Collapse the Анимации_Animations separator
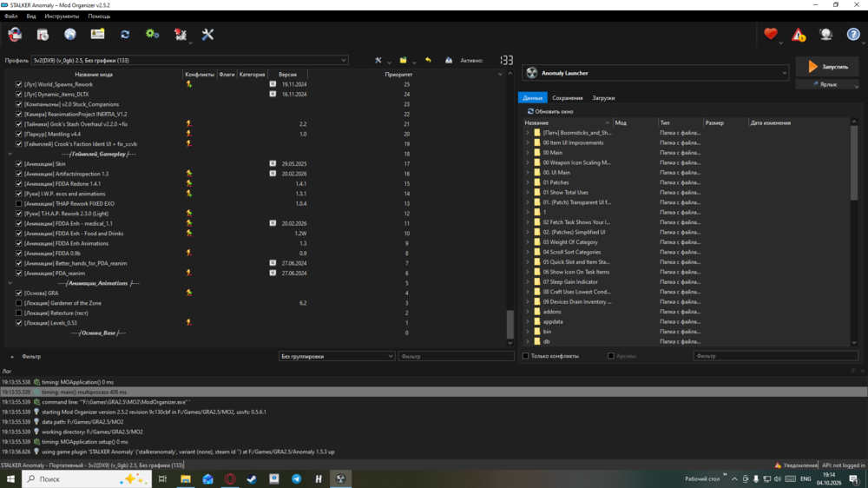The image size is (868, 488). (10, 283)
